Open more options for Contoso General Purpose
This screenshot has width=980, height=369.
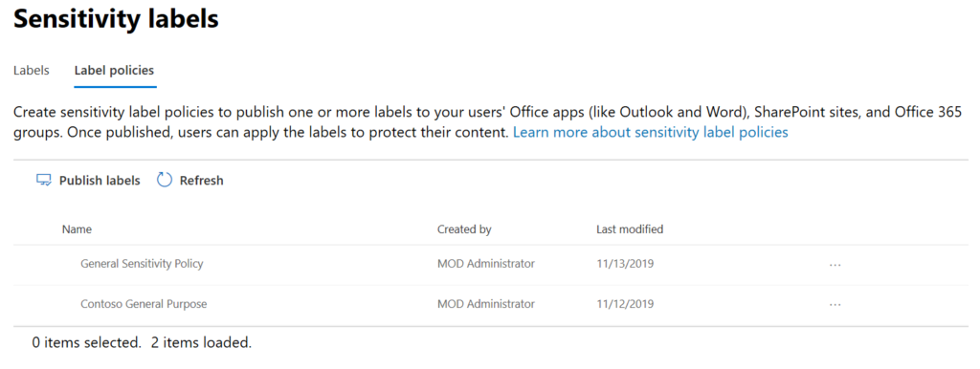click(835, 305)
